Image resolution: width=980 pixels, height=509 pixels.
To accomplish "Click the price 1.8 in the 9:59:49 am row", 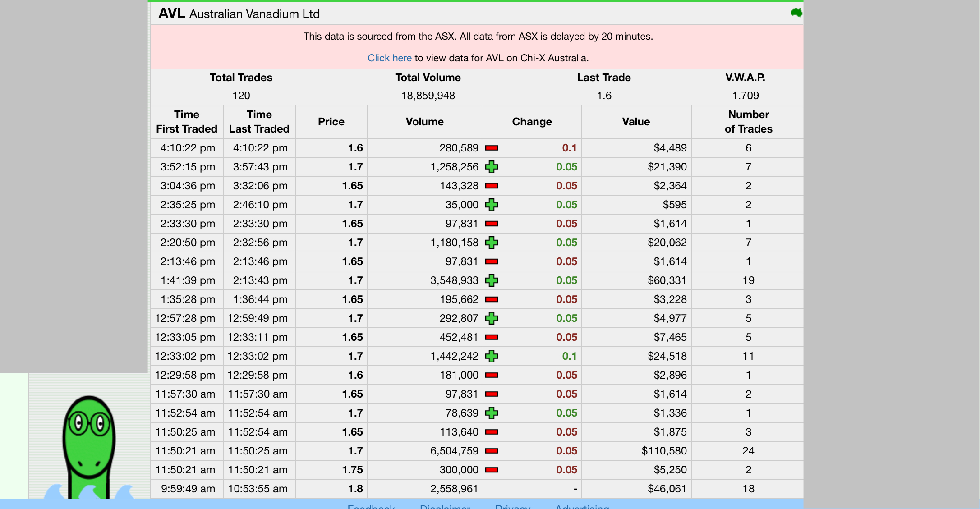I will [355, 489].
